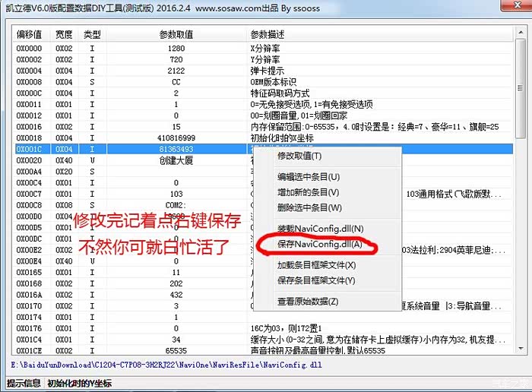Sort by the 偏移值 column header

(x=32, y=35)
